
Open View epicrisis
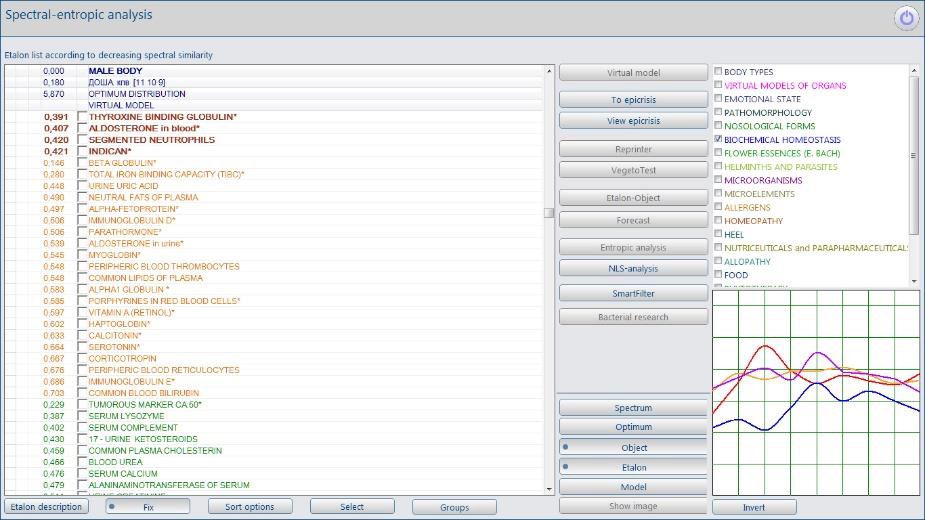click(633, 120)
